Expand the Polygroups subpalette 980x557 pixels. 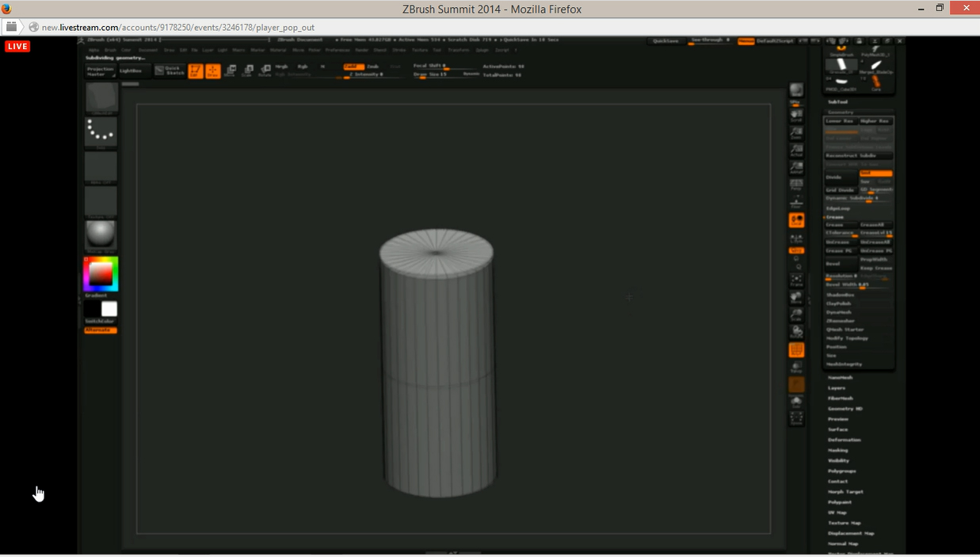pos(841,471)
